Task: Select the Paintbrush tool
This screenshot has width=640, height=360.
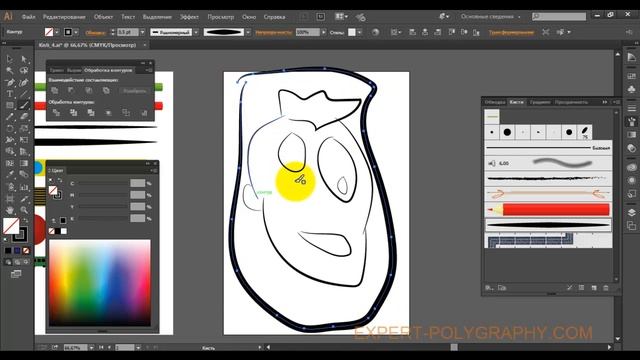Action: (24, 105)
